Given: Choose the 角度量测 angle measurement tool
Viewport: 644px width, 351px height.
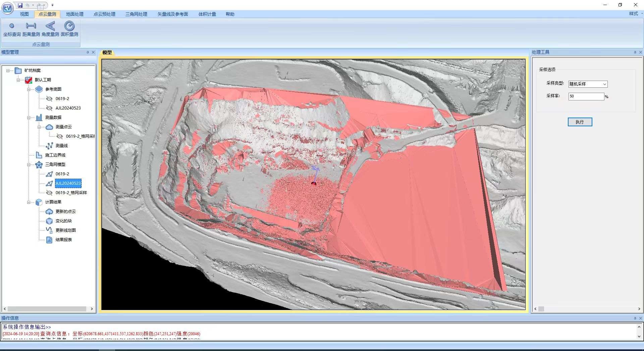Looking at the screenshot, I should click(50, 29).
